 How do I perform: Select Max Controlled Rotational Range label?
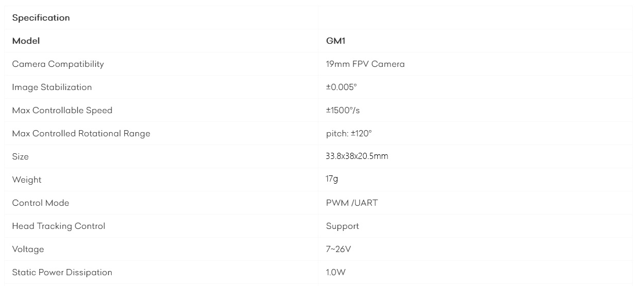(x=81, y=133)
